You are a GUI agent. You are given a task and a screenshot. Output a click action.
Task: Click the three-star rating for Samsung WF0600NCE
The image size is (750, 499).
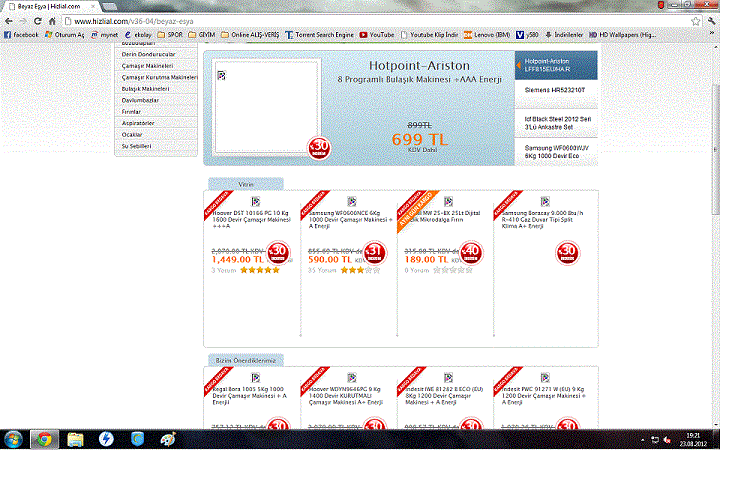(360, 270)
